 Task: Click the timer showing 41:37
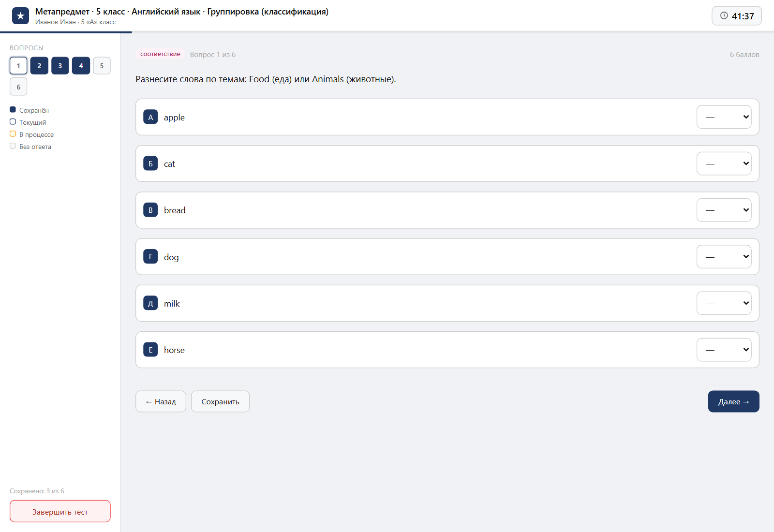[737, 16]
